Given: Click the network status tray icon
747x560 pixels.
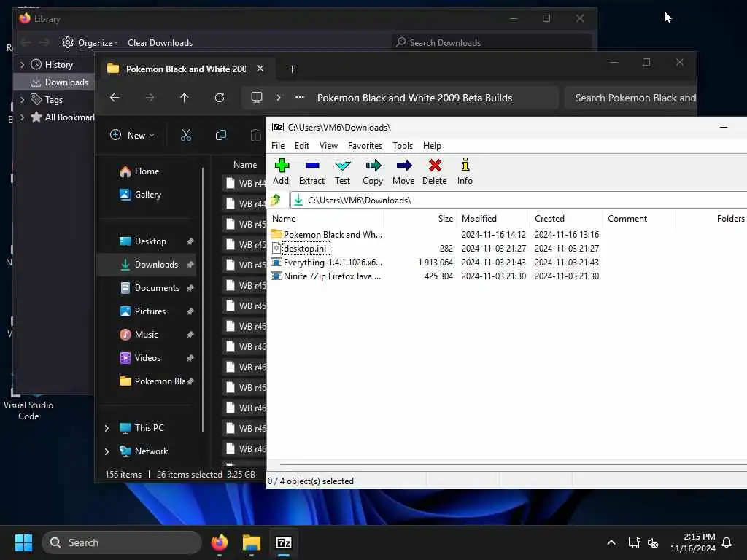Looking at the screenshot, I should coord(634,542).
